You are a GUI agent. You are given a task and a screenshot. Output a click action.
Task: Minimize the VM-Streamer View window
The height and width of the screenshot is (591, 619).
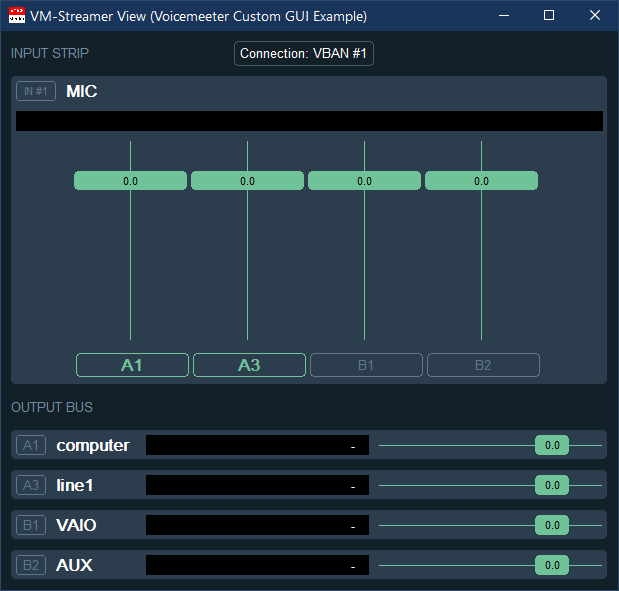[504, 16]
